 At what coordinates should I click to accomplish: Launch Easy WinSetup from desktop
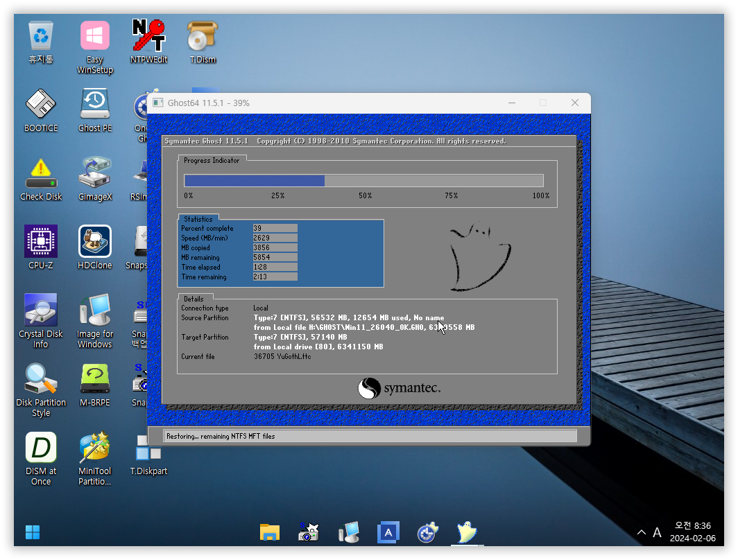click(94, 48)
